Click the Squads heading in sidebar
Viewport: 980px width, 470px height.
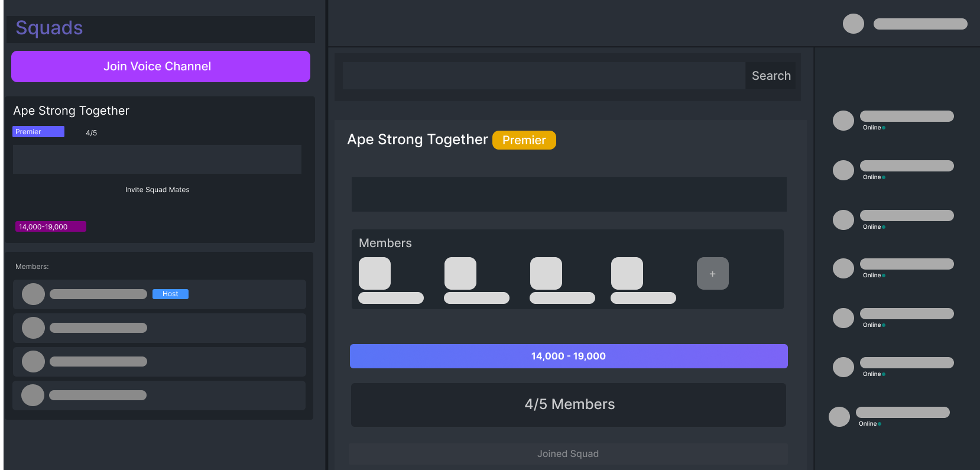click(49, 28)
